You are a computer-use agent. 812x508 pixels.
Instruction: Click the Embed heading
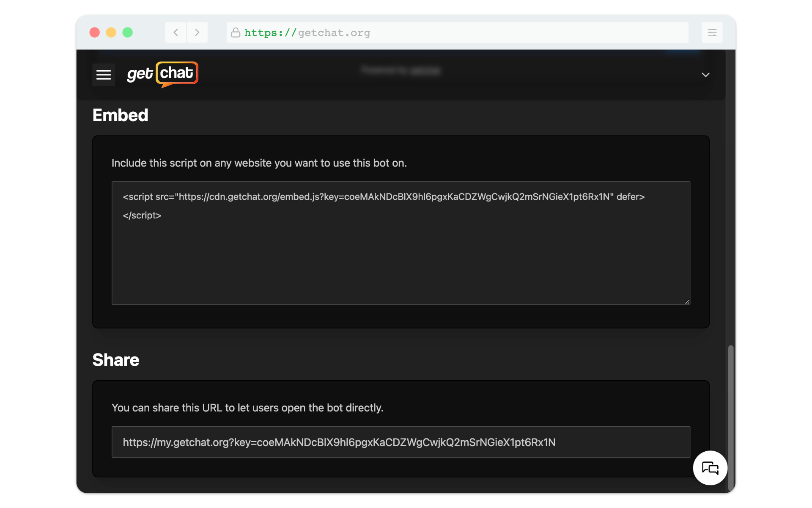pyautogui.click(x=121, y=115)
